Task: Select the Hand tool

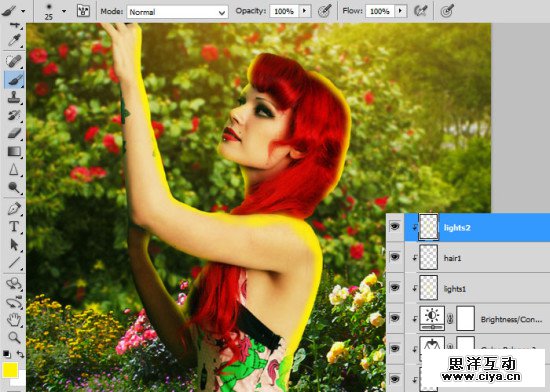Action: [x=14, y=319]
